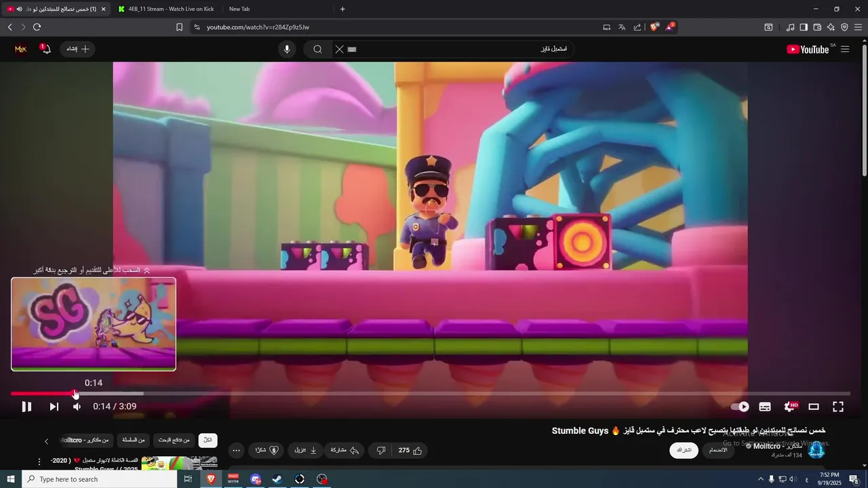Open the translate page icon
The width and height of the screenshot is (868, 488).
[x=622, y=27]
